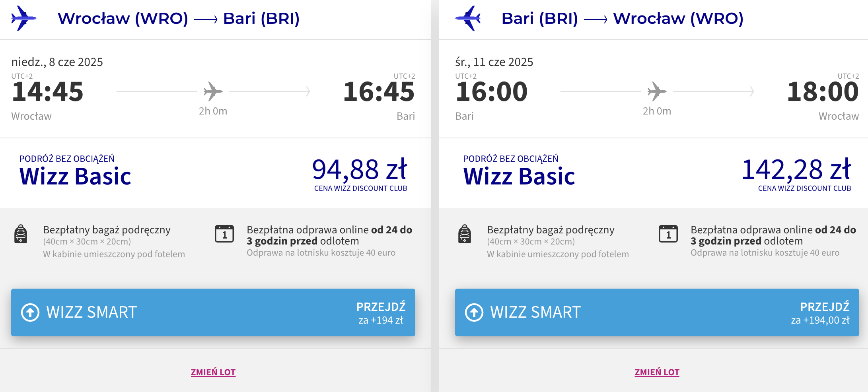Viewport: 868px width, 392px height.
Task: Click ZMIEŃ LOT link for Wrocław to Bari
Action: 213,372
